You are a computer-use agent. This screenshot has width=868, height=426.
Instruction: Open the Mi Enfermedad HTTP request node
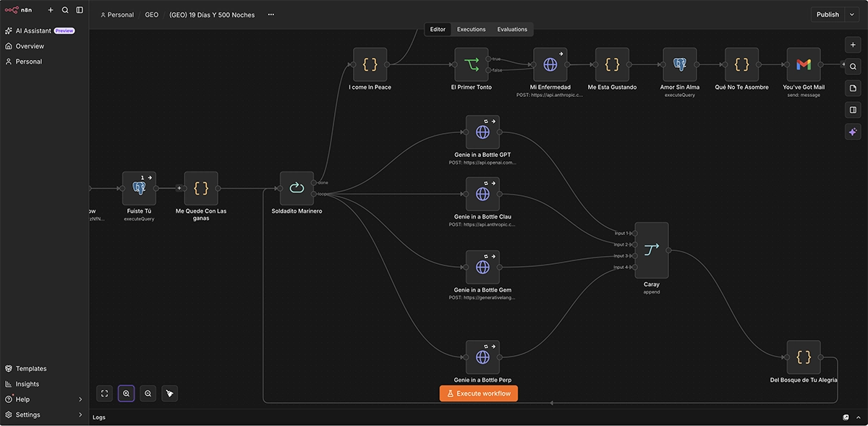550,64
